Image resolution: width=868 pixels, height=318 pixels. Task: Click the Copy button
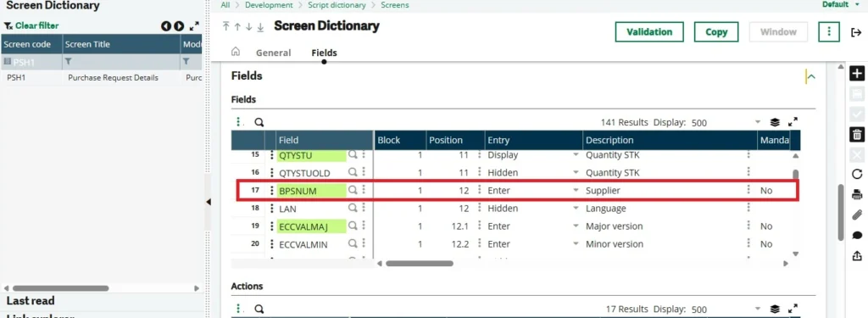(x=716, y=31)
